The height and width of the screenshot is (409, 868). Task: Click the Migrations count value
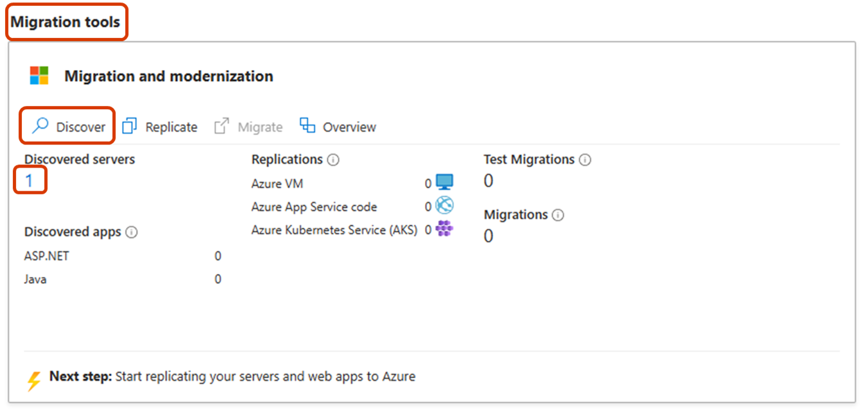pyautogui.click(x=489, y=236)
